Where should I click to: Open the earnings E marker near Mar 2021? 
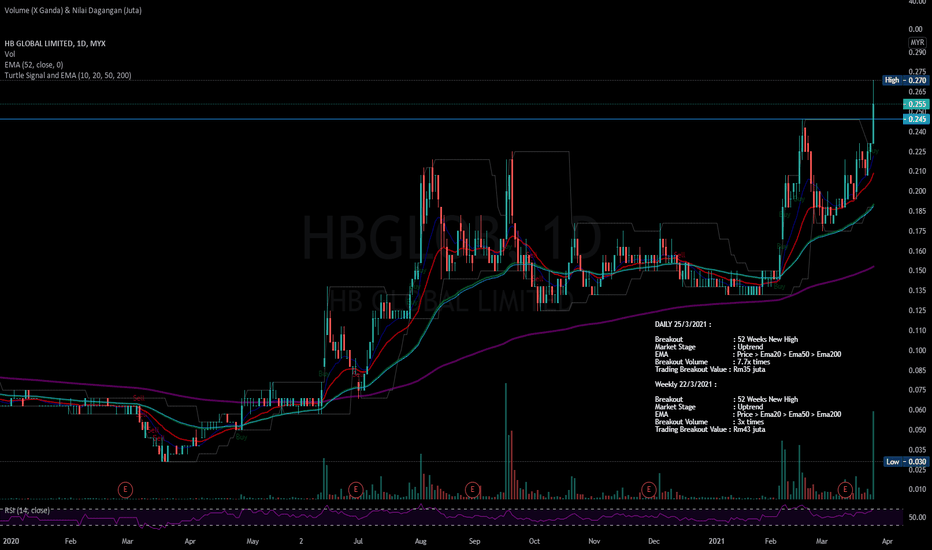click(845, 489)
